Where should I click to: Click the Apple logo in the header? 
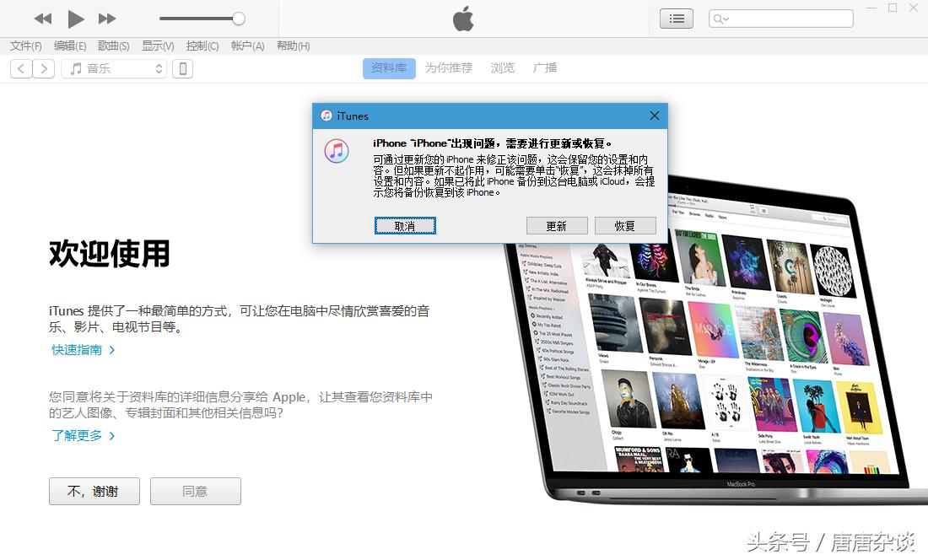pyautogui.click(x=463, y=19)
